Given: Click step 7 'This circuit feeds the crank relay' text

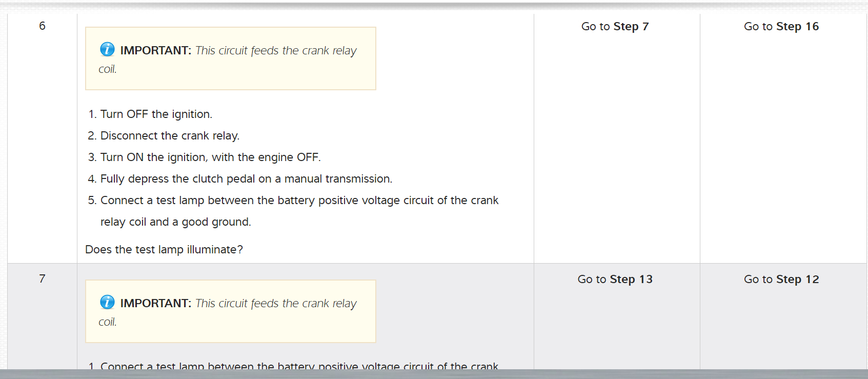Looking at the screenshot, I should point(276,304).
